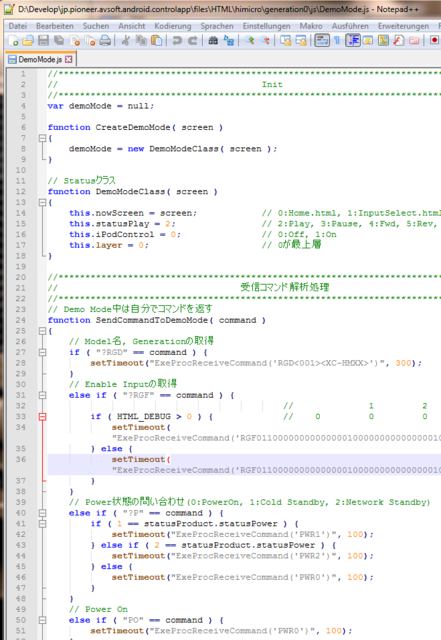
Task: Zoom in using the toolbar icon
Action: tap(249, 40)
